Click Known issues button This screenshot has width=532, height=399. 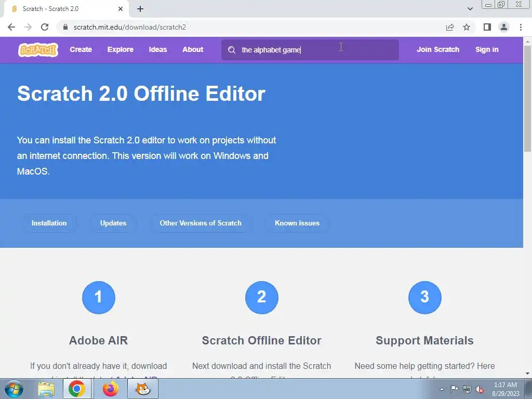(x=297, y=223)
